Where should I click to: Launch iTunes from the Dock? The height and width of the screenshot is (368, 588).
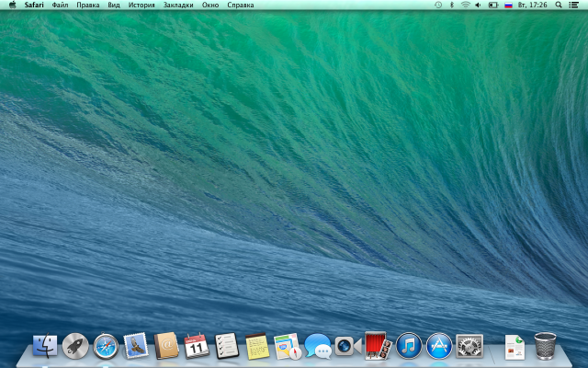coord(409,346)
